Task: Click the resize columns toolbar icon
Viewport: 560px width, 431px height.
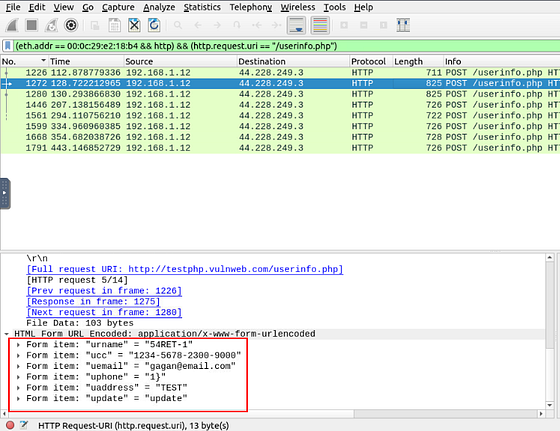Action: click(x=403, y=25)
